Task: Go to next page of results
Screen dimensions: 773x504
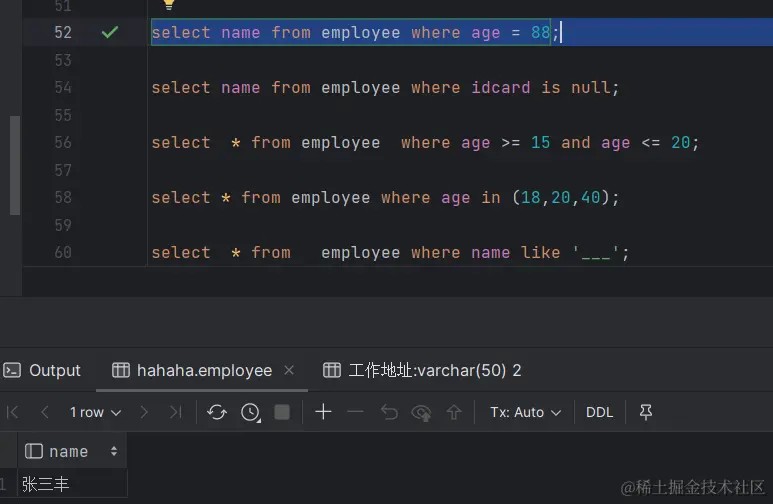Action: 144,412
